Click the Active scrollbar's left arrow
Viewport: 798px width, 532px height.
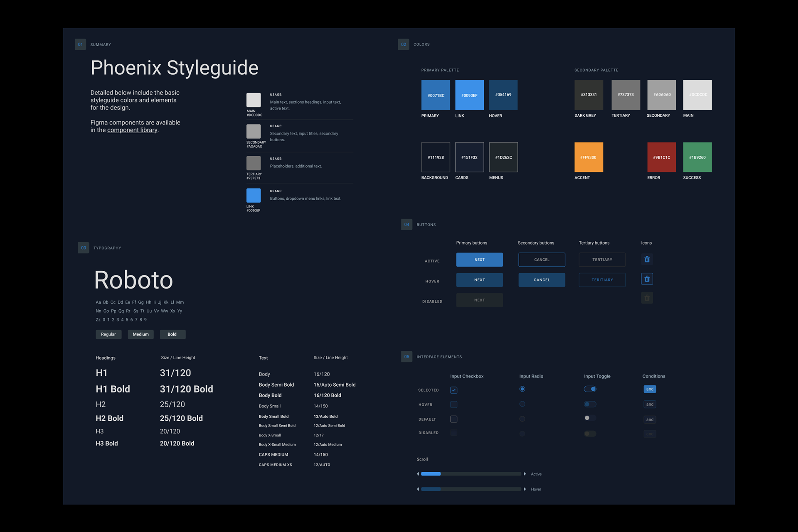[418, 474]
